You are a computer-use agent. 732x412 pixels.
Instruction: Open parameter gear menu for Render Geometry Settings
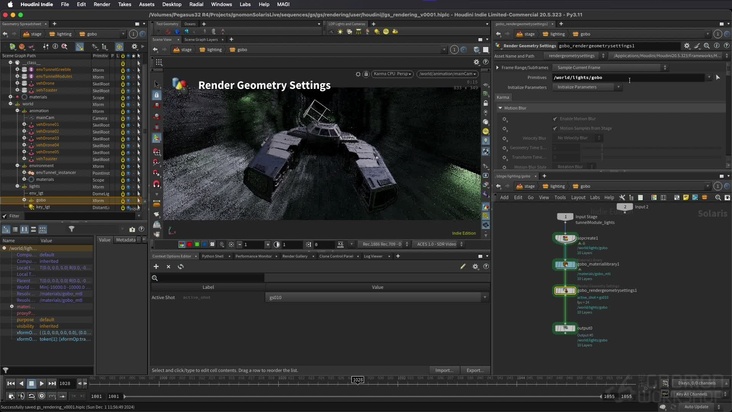pos(687,46)
